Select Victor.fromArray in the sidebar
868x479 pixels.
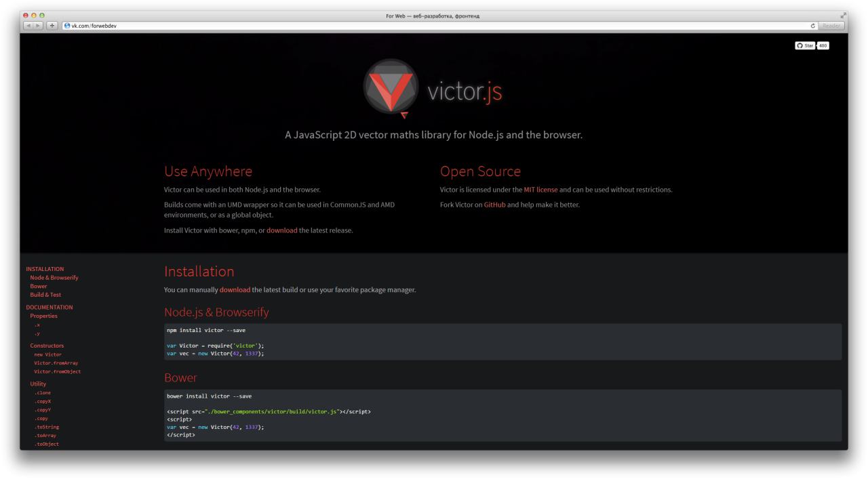coord(56,363)
